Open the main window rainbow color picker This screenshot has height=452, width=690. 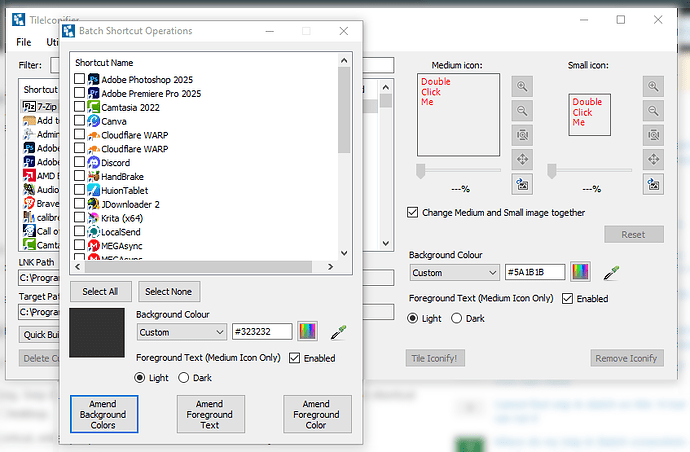tap(580, 272)
